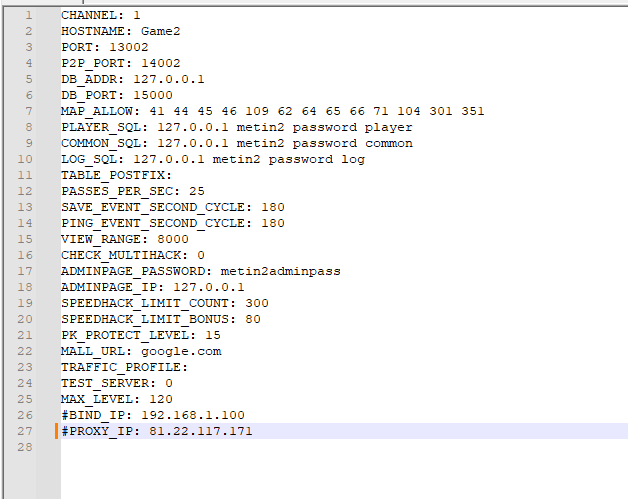This screenshot has width=628, height=499.
Task: Place cursor after TABLE_POSTFIX: label
Action: [x=173, y=175]
